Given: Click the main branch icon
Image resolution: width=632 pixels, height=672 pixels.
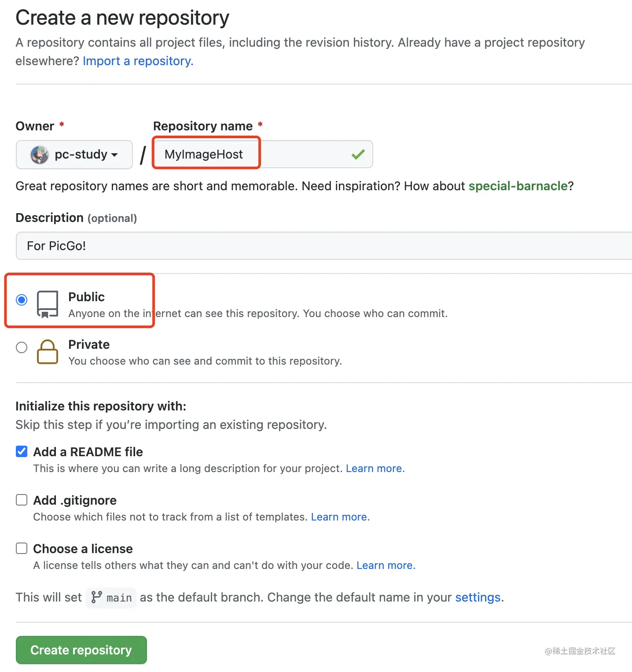Looking at the screenshot, I should (x=96, y=597).
